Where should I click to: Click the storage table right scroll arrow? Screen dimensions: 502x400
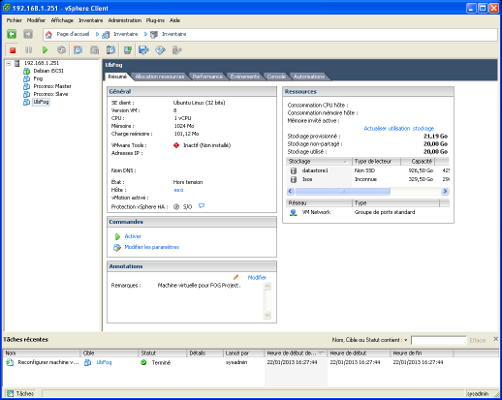tap(445, 191)
